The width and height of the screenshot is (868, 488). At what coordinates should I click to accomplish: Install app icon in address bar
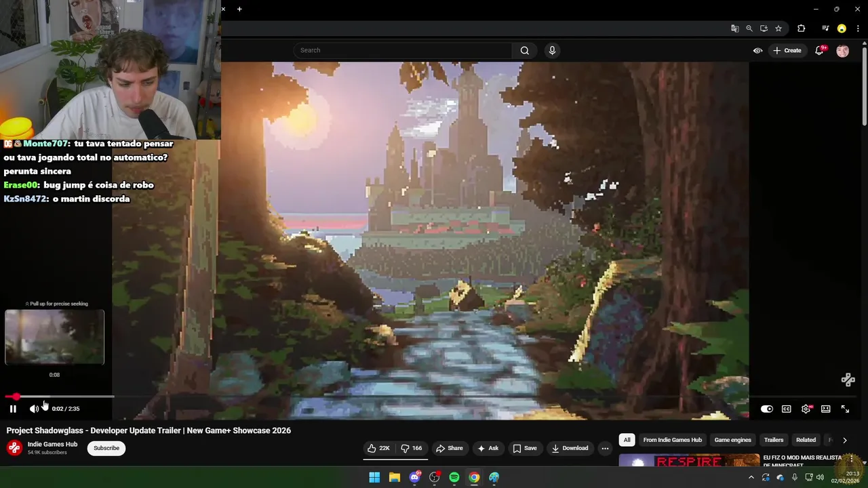click(x=764, y=28)
